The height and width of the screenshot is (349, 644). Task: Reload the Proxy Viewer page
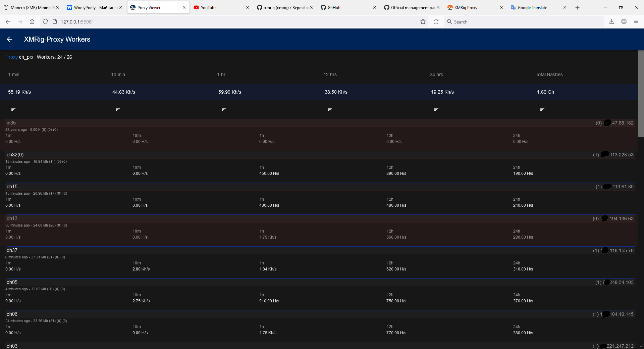[x=436, y=21]
